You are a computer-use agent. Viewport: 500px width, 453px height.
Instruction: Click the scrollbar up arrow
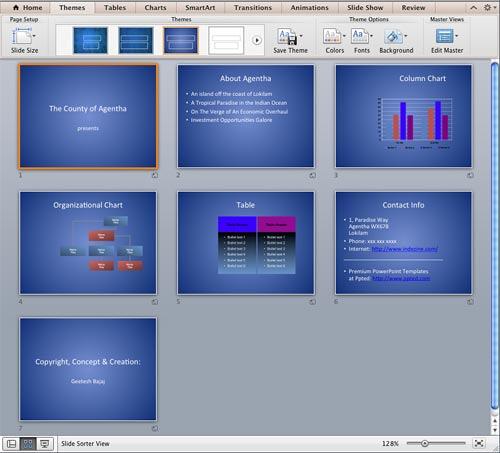point(495,421)
